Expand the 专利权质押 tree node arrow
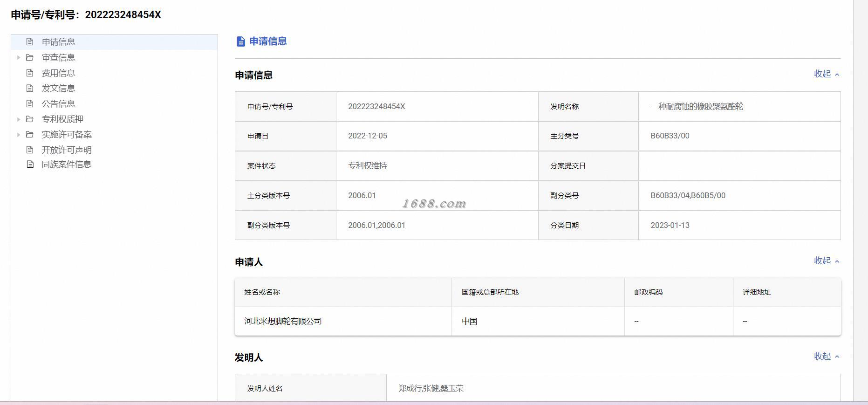Viewport: 868px width, 405px height. click(19, 119)
